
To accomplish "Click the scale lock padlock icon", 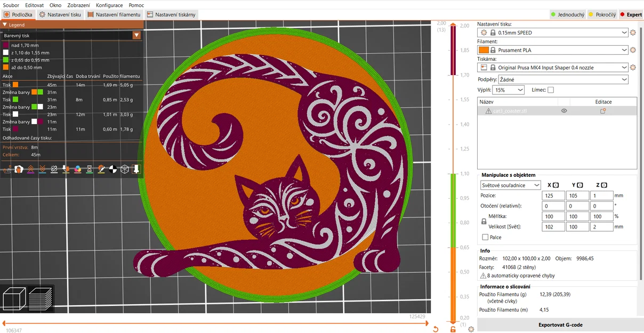I will tap(484, 221).
